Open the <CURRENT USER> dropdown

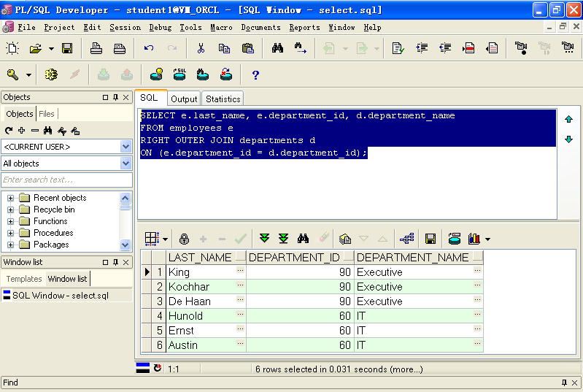pos(126,147)
